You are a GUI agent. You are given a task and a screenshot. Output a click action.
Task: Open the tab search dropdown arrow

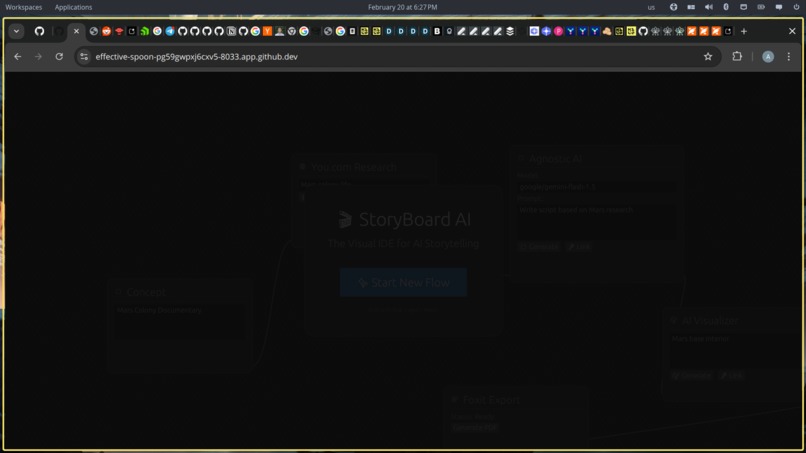pyautogui.click(x=16, y=31)
